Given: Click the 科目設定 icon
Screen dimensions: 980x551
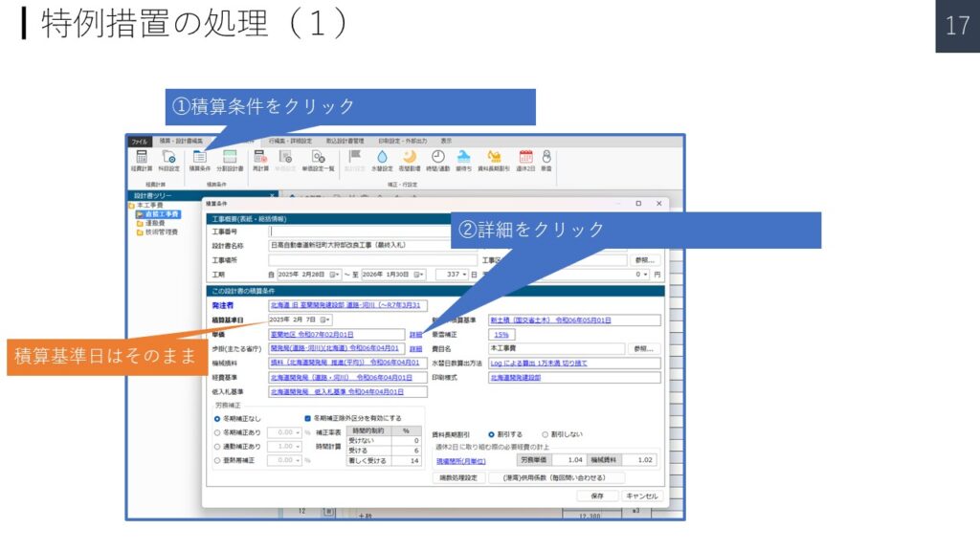Looking at the screenshot, I should pyautogui.click(x=168, y=158).
